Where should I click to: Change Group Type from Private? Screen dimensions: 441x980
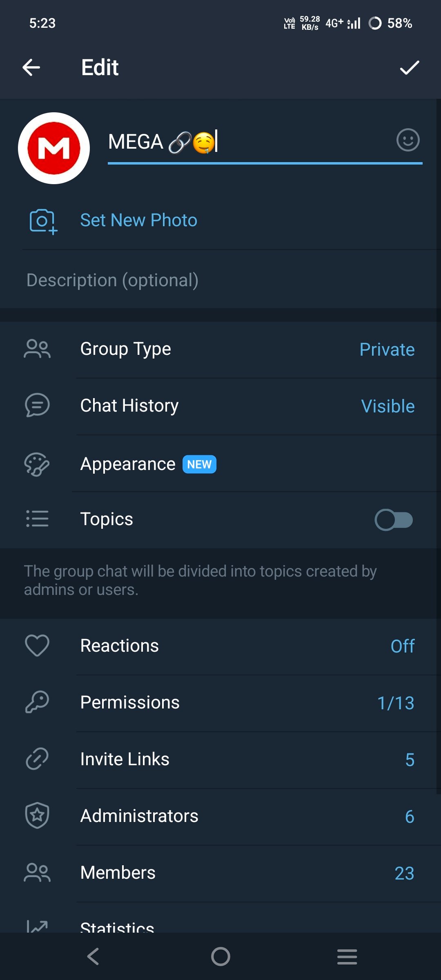pyautogui.click(x=220, y=350)
